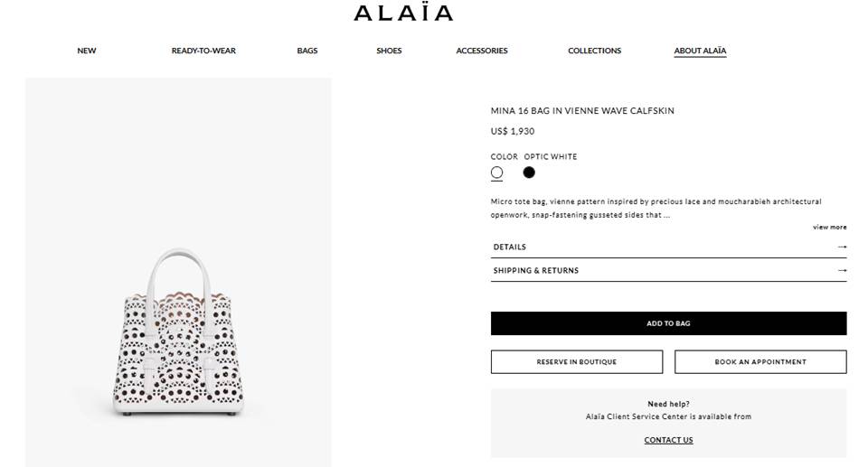Expand the Details section
The width and height of the screenshot is (868, 467).
pos(668,247)
